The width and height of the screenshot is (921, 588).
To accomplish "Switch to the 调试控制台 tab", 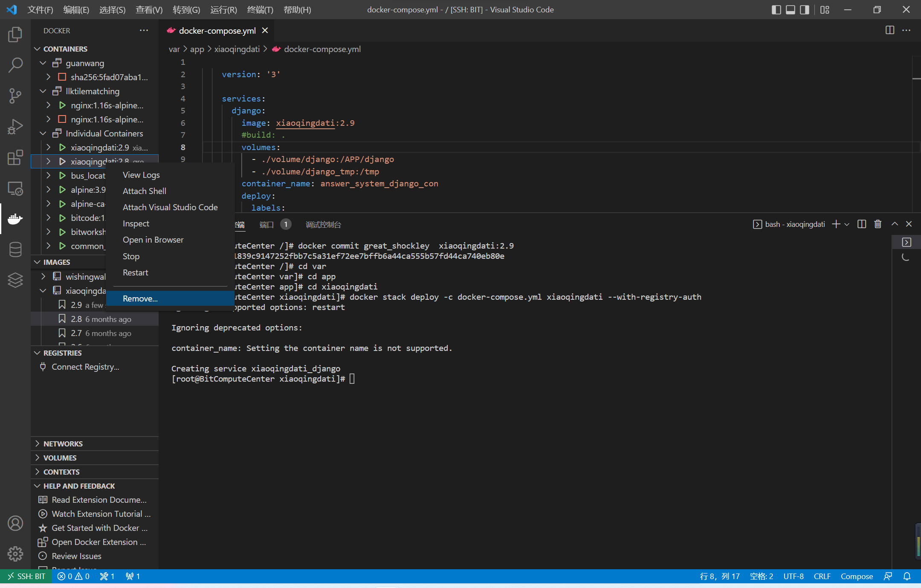I will pos(323,225).
